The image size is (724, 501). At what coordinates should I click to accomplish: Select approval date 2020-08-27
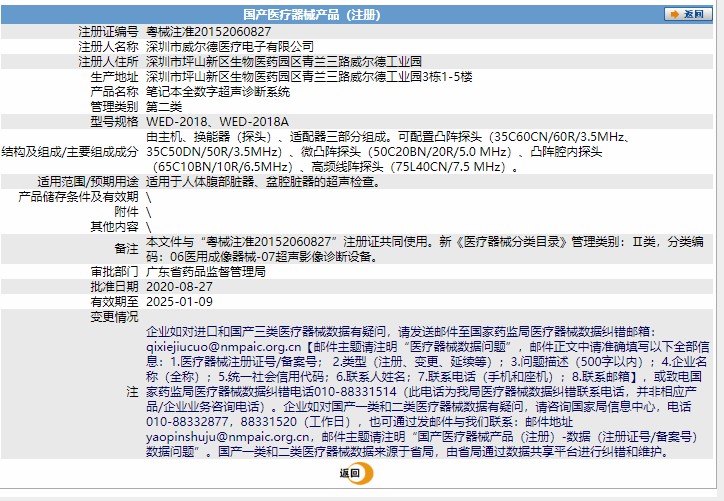click(179, 287)
